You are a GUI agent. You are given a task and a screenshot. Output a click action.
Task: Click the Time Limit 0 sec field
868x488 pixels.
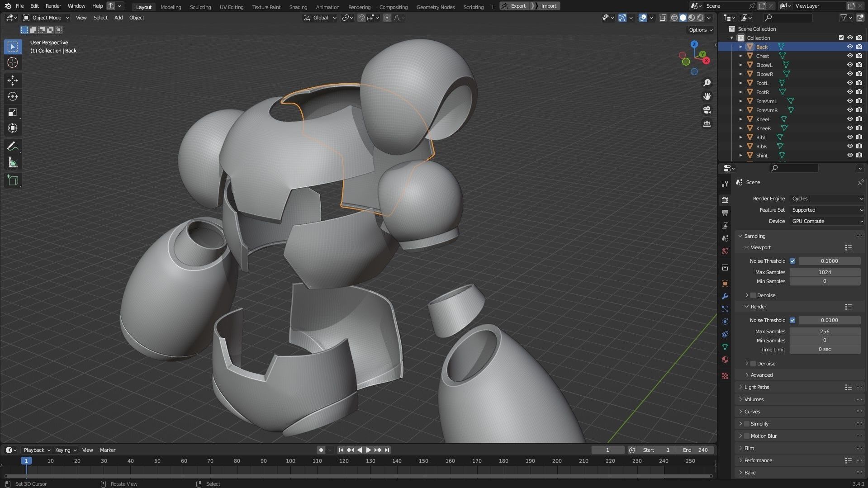[825, 350]
